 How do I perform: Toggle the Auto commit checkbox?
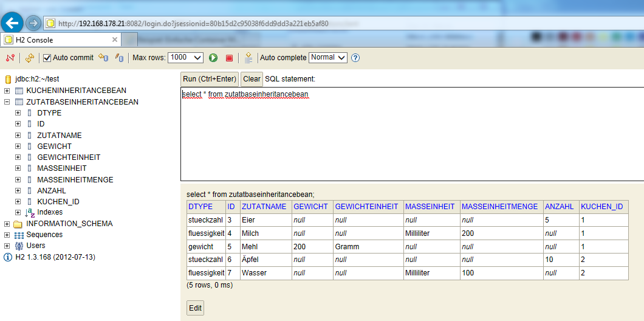(47, 58)
